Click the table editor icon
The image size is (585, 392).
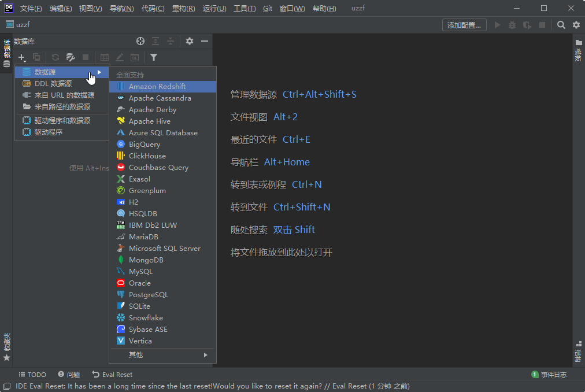105,57
